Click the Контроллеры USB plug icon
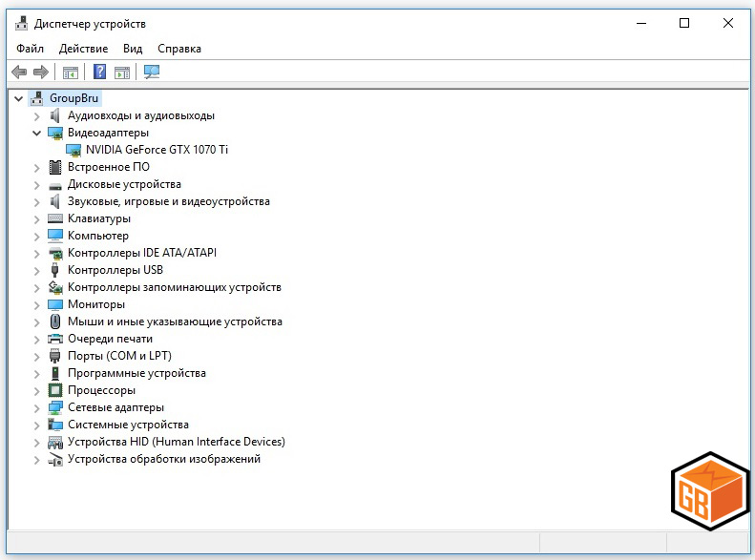Viewport: 755px width, 560px height. point(55,270)
